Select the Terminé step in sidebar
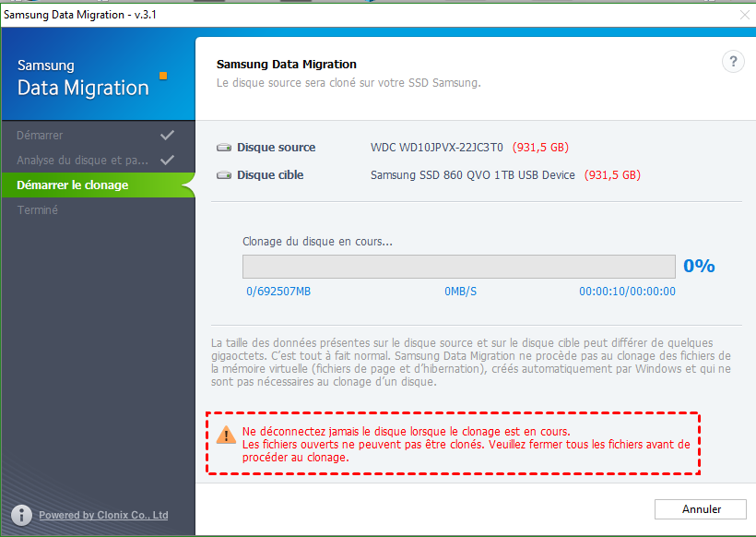Viewport: 756px width, 537px height. coord(99,209)
